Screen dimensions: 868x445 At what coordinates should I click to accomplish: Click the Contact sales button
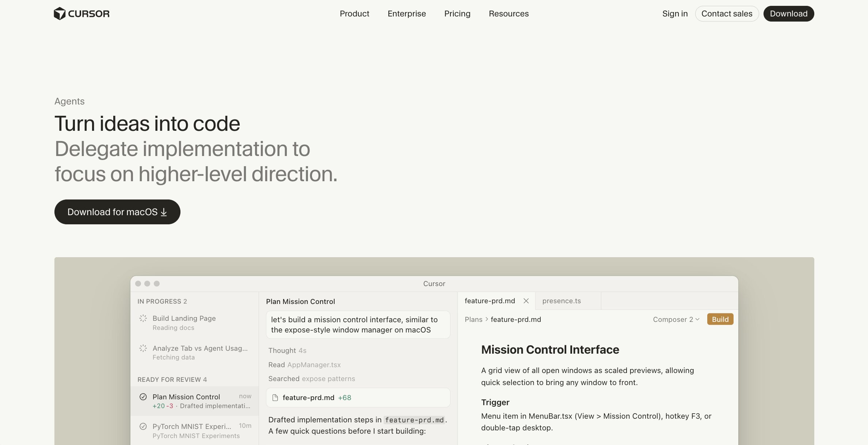(727, 14)
